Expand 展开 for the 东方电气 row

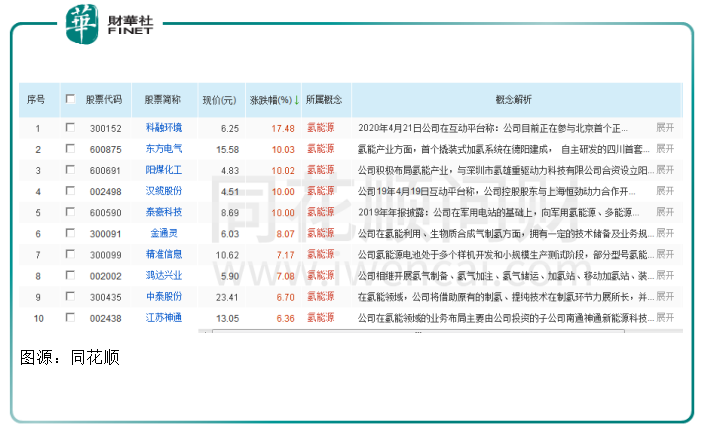tap(665, 149)
